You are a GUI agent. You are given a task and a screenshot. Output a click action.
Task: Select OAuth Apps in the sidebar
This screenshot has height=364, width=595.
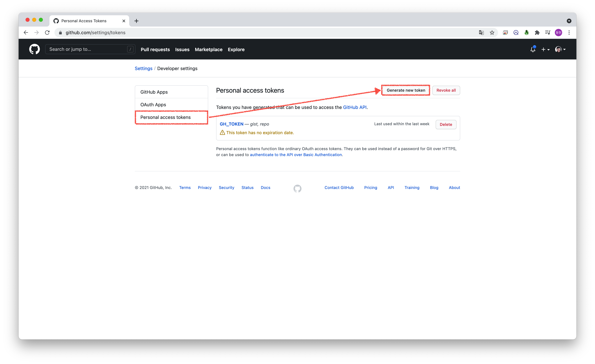point(171,105)
